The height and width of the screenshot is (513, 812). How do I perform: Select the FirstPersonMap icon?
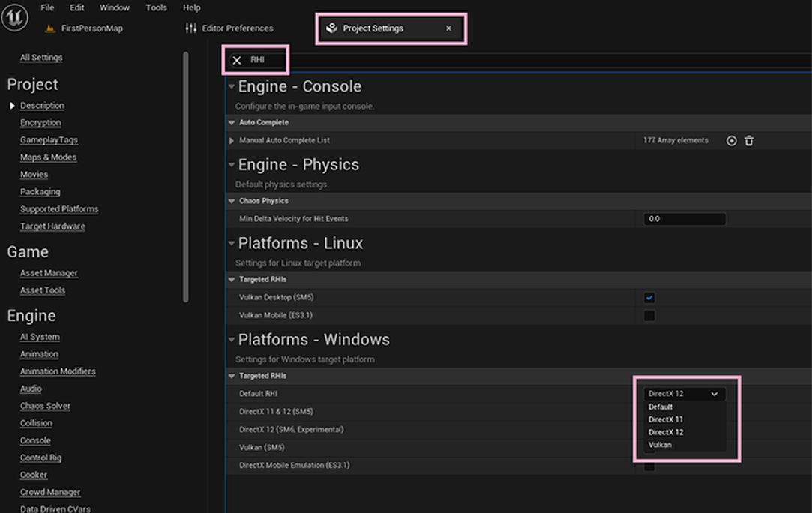(x=49, y=27)
